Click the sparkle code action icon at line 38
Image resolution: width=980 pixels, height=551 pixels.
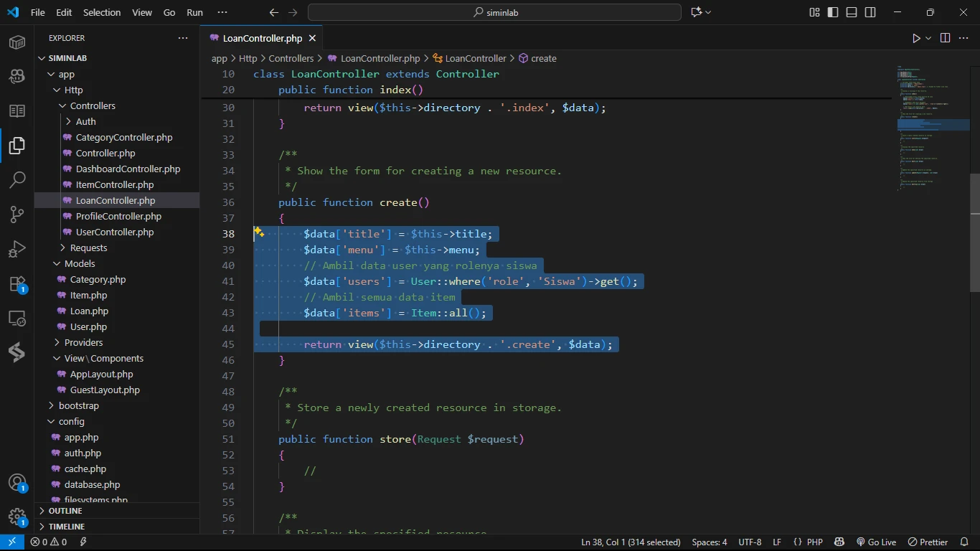click(x=259, y=232)
